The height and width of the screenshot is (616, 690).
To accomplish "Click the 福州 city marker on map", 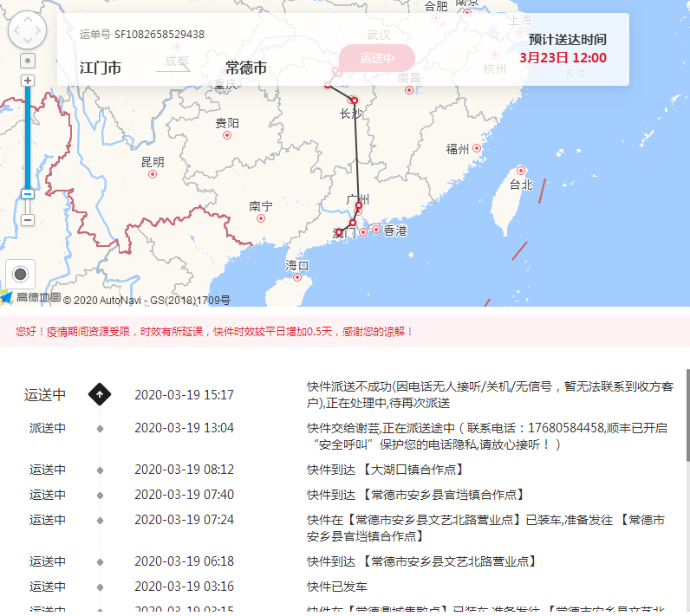I will pos(477,148).
